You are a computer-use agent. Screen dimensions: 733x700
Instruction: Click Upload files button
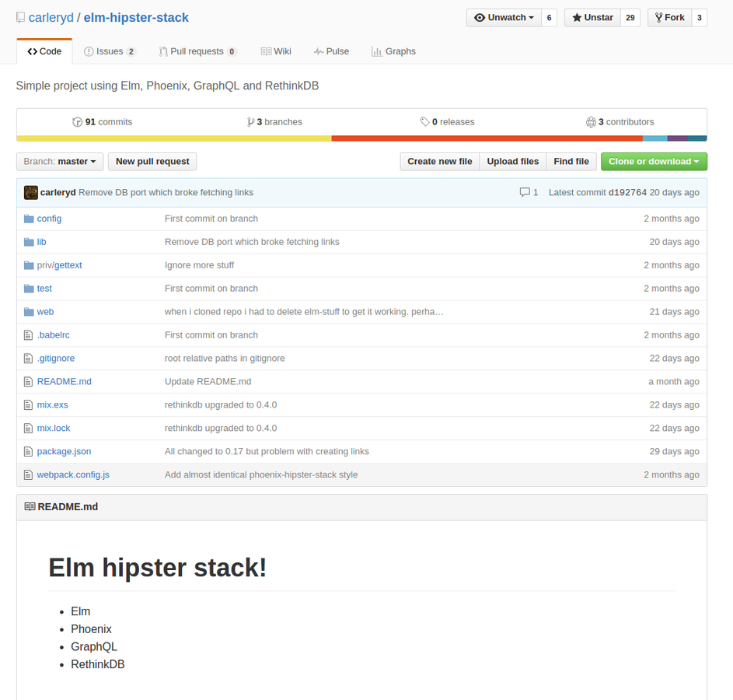pos(513,161)
